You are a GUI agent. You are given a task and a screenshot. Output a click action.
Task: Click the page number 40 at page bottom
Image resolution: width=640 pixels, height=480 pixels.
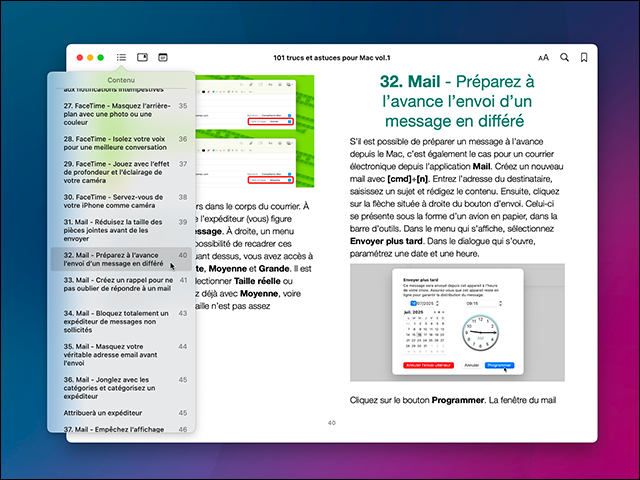click(331, 423)
